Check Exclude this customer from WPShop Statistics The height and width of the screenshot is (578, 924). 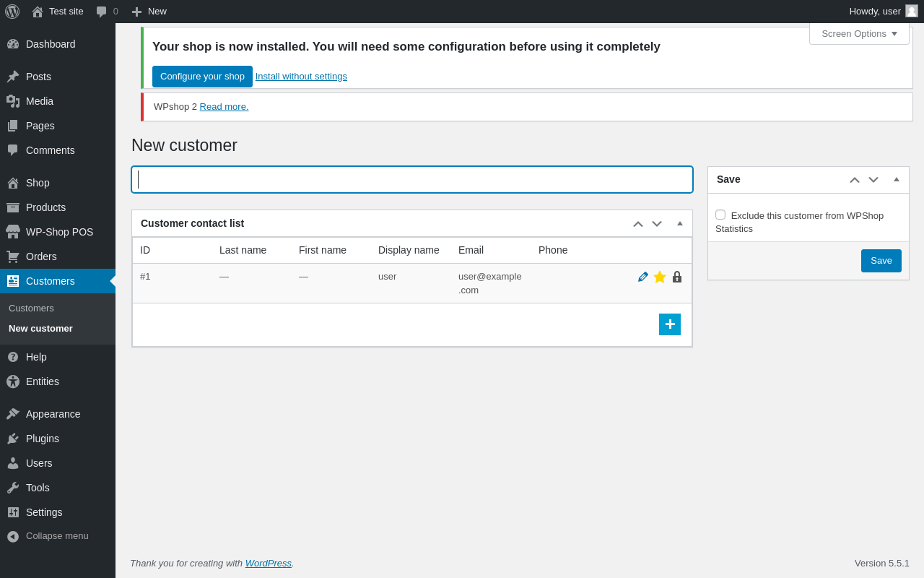pyautogui.click(x=720, y=215)
